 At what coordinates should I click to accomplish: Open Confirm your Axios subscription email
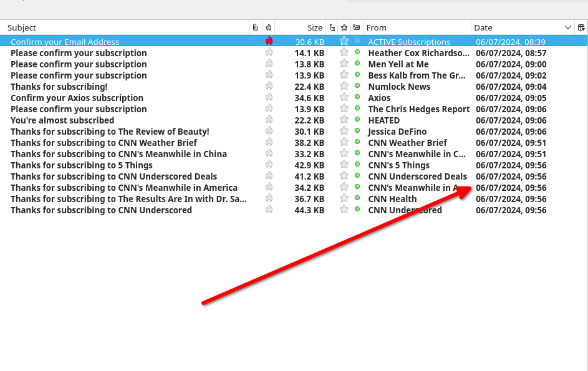click(77, 98)
